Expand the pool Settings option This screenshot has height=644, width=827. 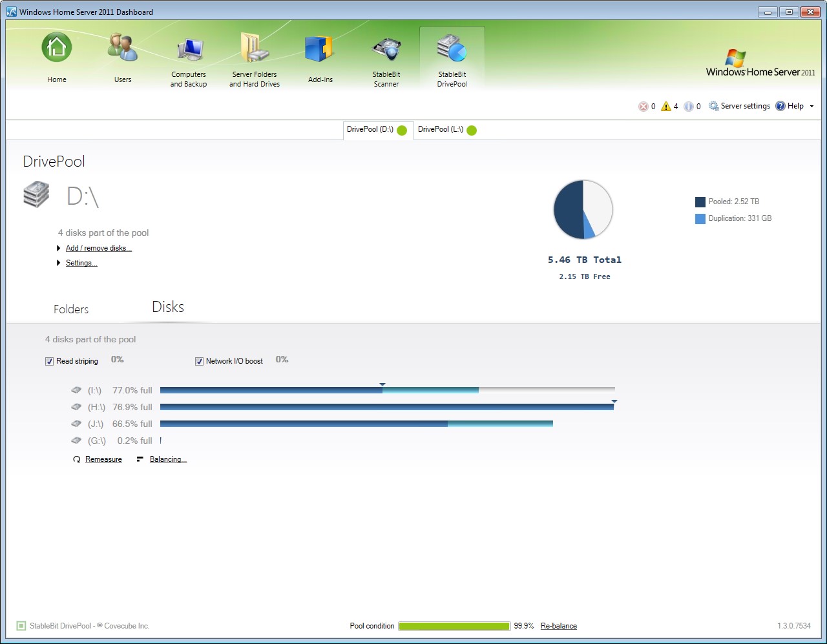click(x=81, y=263)
